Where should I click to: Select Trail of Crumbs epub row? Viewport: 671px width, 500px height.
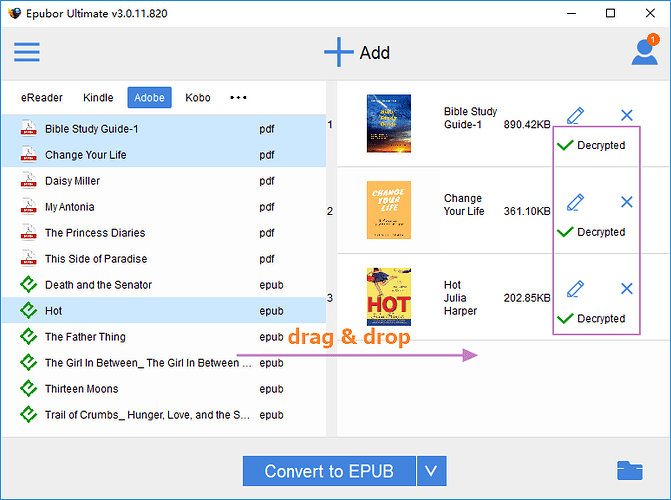click(164, 415)
